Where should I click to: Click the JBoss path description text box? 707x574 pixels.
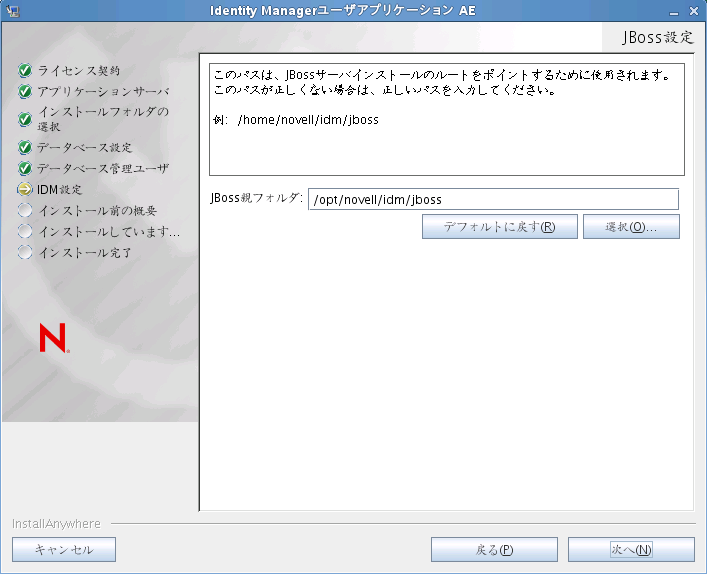[x=447, y=119]
